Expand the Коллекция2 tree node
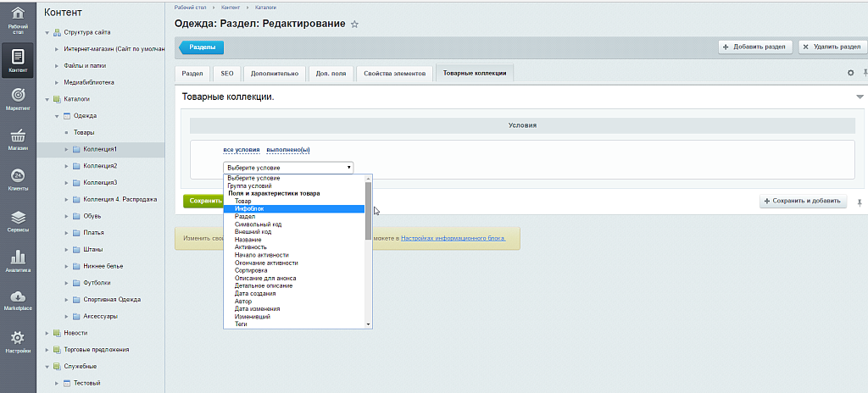Viewport: 868px width, 393px height. point(65,165)
